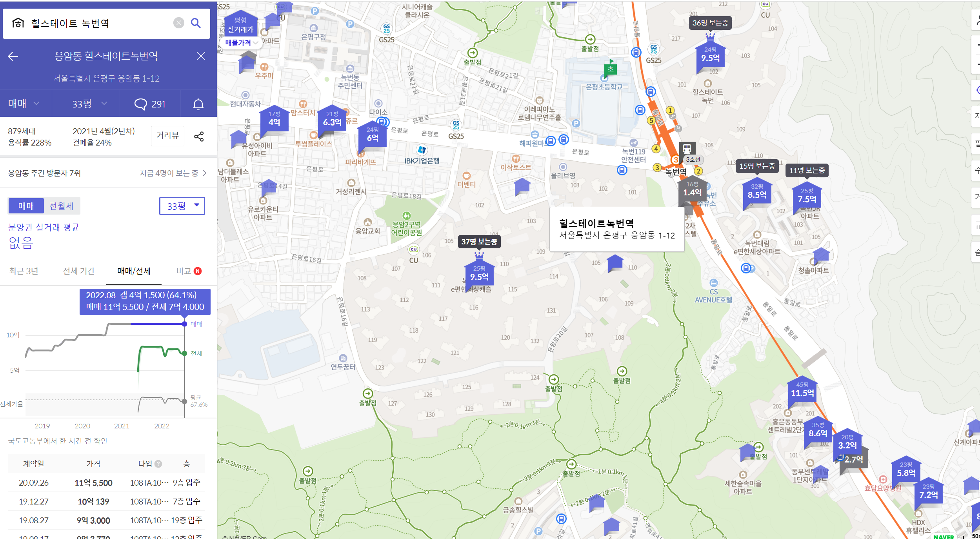Image resolution: width=980 pixels, height=539 pixels.
Task: Click the 녹번역 subway station icon
Action: pos(687,148)
